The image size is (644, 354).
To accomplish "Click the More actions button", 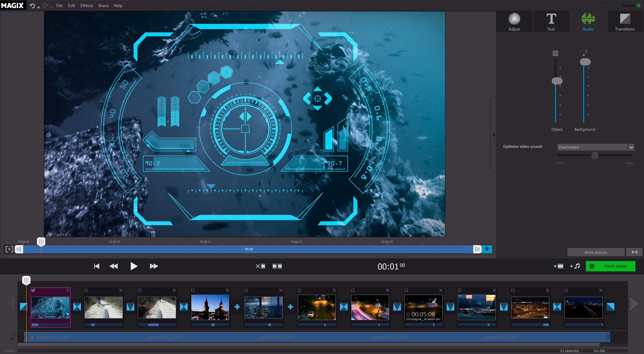I will [596, 252].
